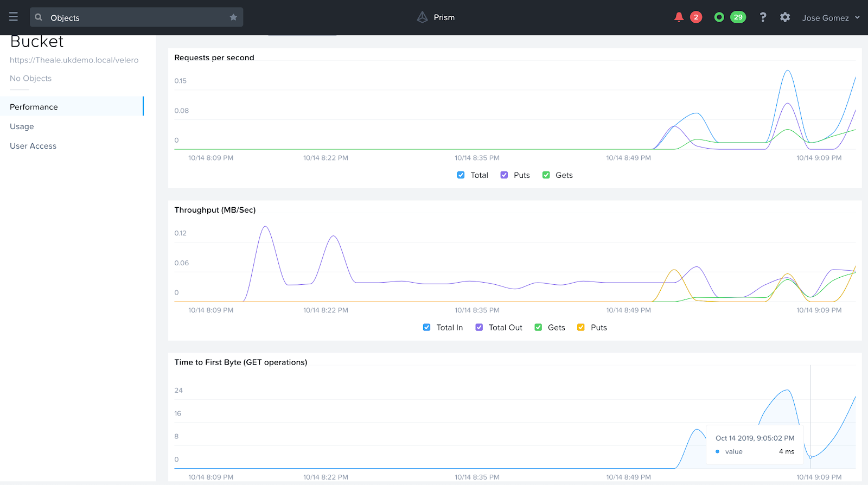Select the Usage tab in sidebar

(x=22, y=126)
